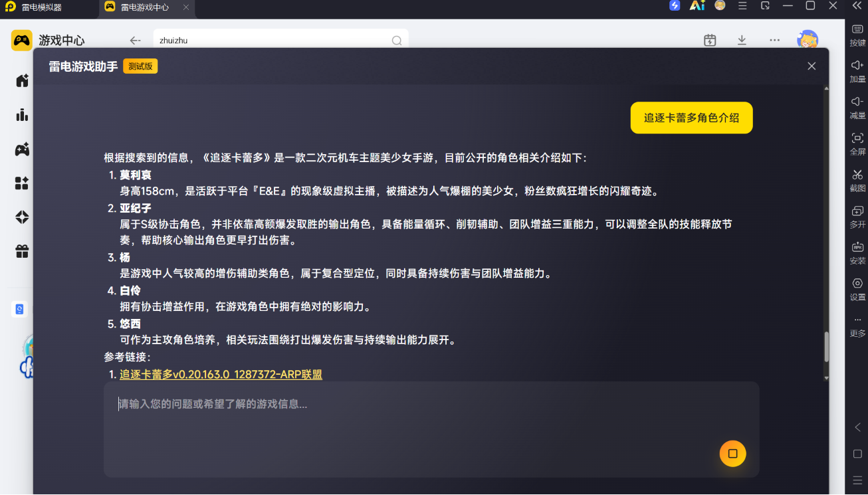Open the apps grid icon in sidebar
The height and width of the screenshot is (495, 868).
pos(22,183)
